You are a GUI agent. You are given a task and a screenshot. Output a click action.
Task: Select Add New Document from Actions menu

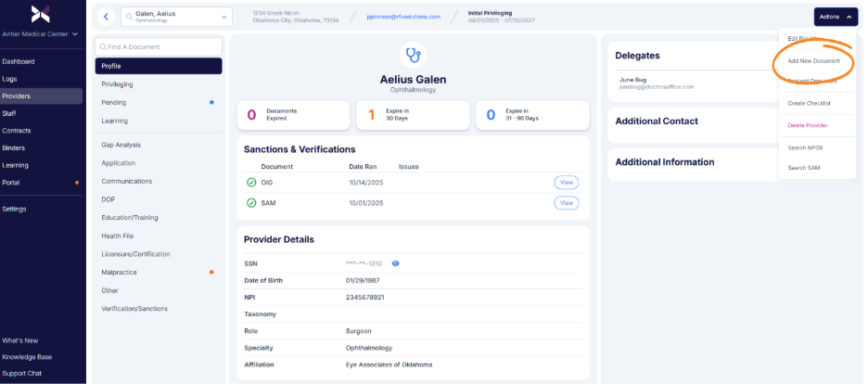coord(813,60)
